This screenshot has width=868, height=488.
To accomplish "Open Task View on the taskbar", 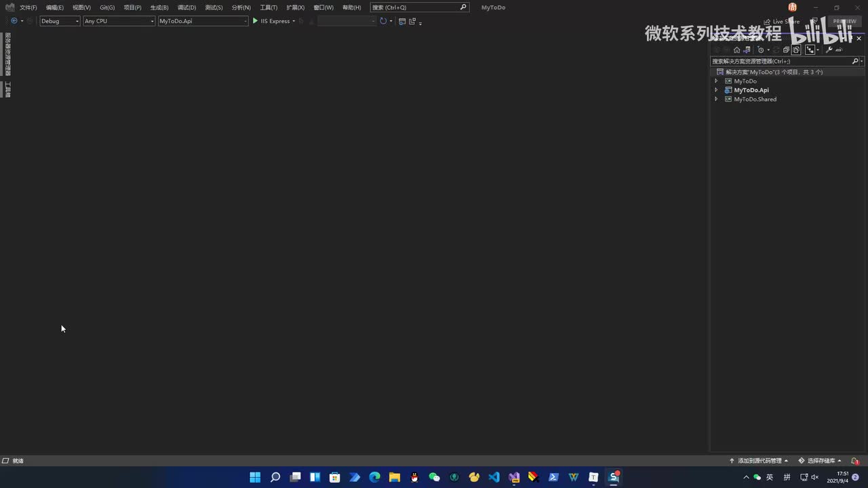I will [x=295, y=477].
